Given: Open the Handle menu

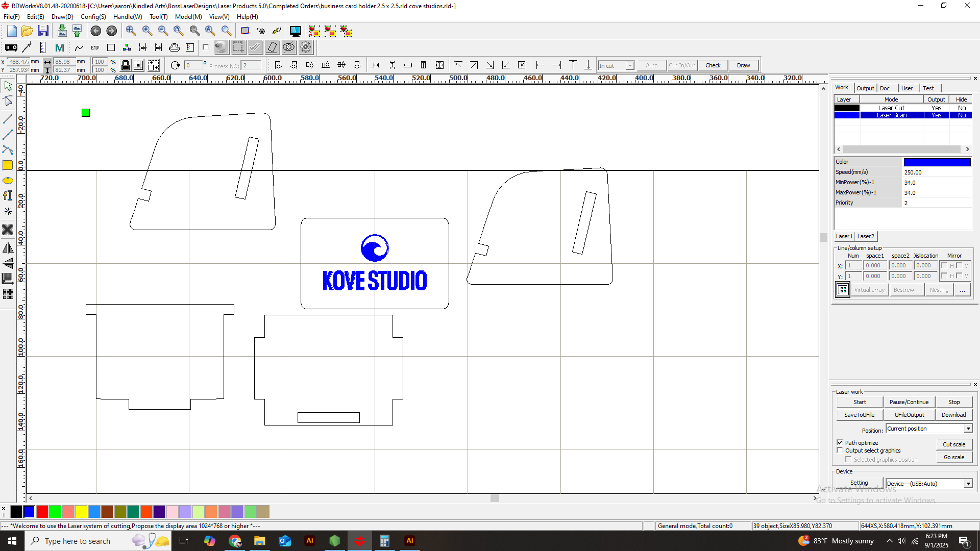Looking at the screenshot, I should [x=128, y=17].
